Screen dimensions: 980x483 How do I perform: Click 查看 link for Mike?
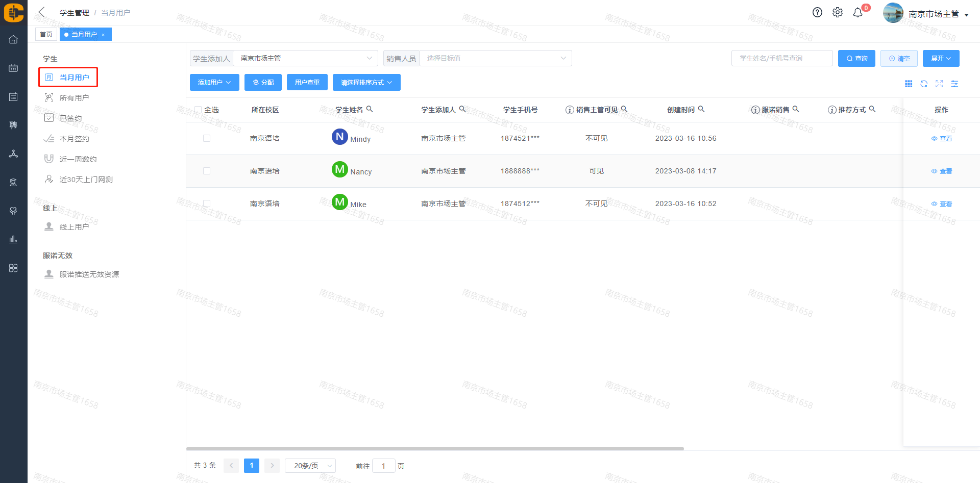[x=942, y=204]
